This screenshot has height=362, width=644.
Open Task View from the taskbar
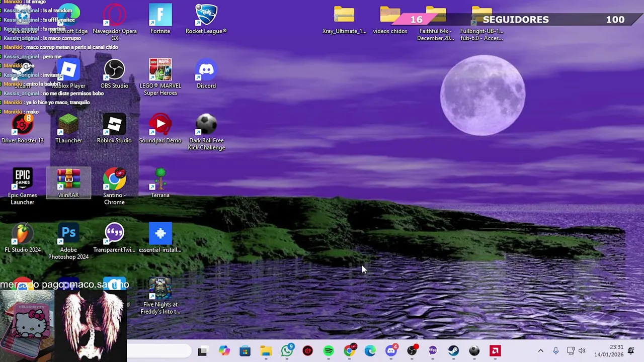(x=202, y=351)
